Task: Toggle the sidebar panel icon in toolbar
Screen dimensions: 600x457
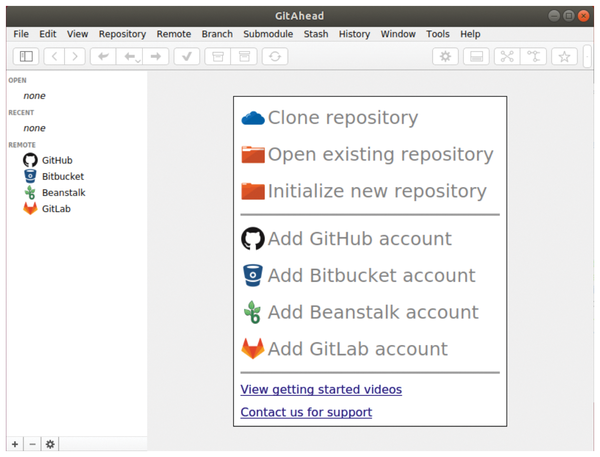Action: 26,57
